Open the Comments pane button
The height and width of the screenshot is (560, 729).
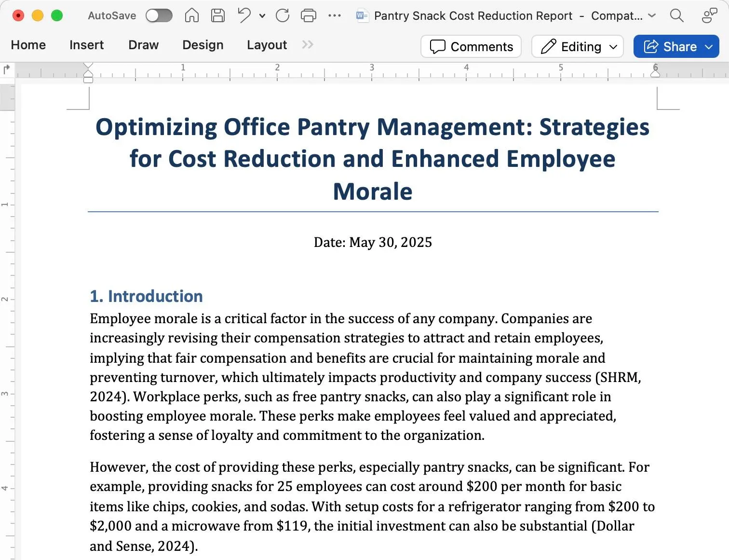pos(471,46)
